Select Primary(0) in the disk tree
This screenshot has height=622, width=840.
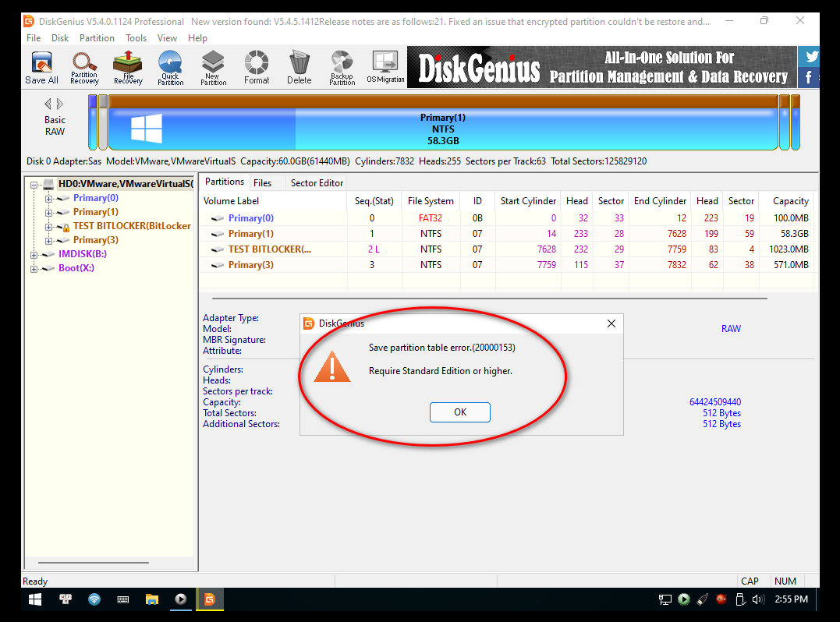[96, 198]
